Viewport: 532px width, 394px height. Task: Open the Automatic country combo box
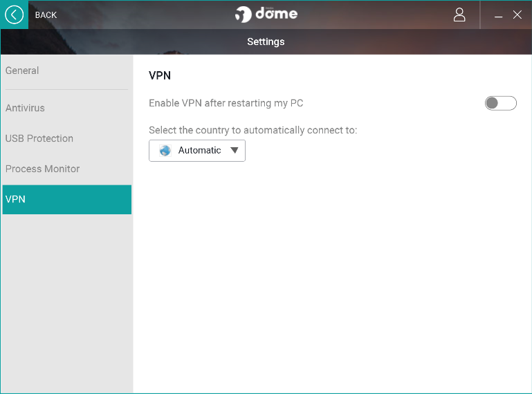198,151
